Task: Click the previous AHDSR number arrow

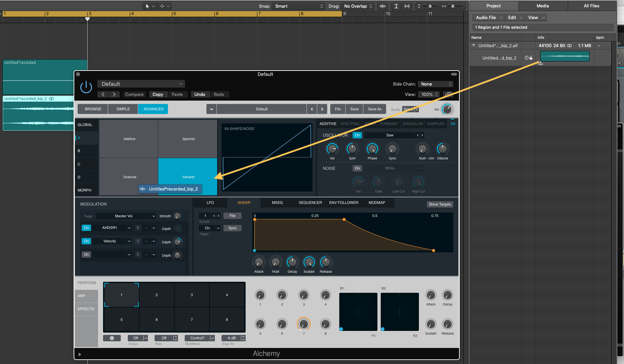Action: coord(214,216)
